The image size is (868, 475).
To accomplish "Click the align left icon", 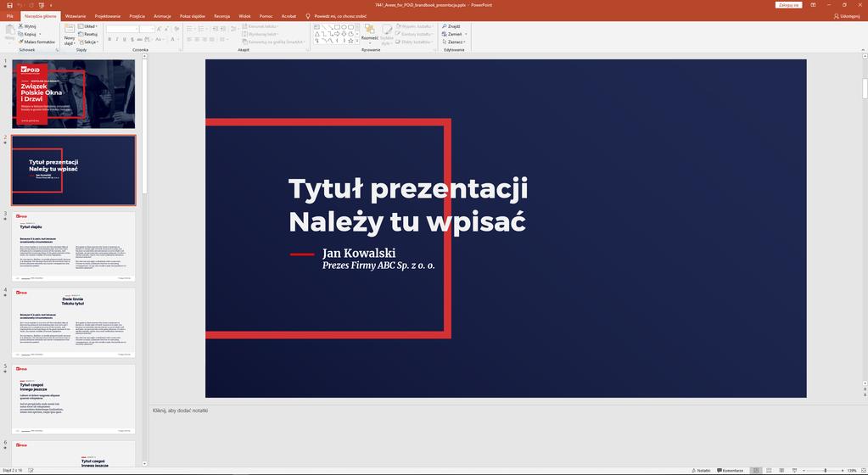I will (189, 39).
